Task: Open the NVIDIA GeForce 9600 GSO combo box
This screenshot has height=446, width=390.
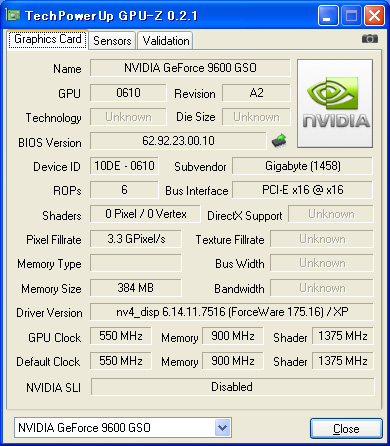Action: [x=123, y=427]
